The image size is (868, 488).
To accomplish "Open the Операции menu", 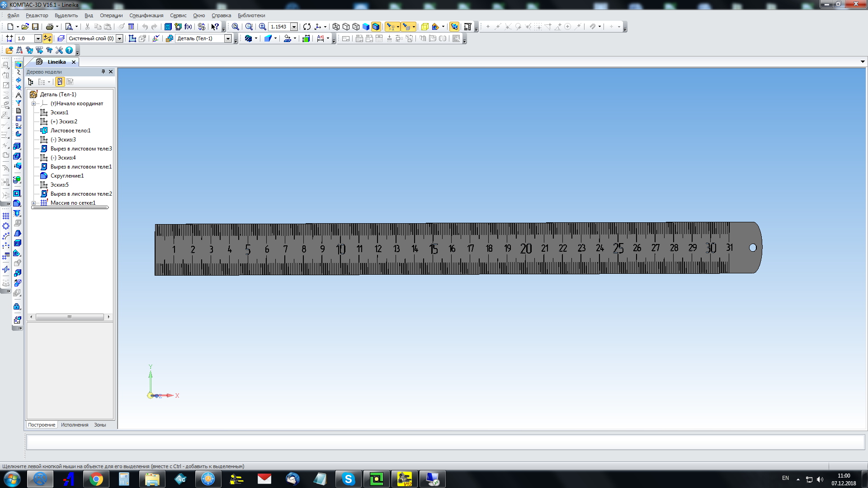I will coord(111,15).
